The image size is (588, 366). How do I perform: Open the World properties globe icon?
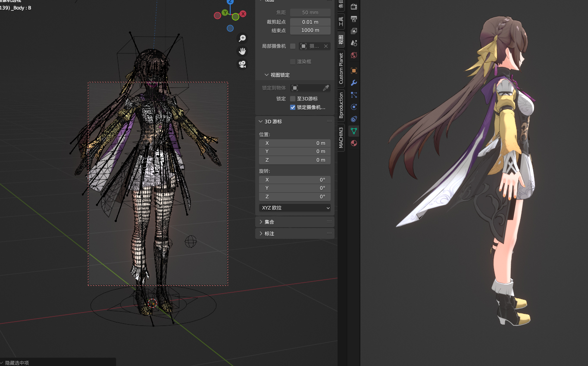point(354,55)
